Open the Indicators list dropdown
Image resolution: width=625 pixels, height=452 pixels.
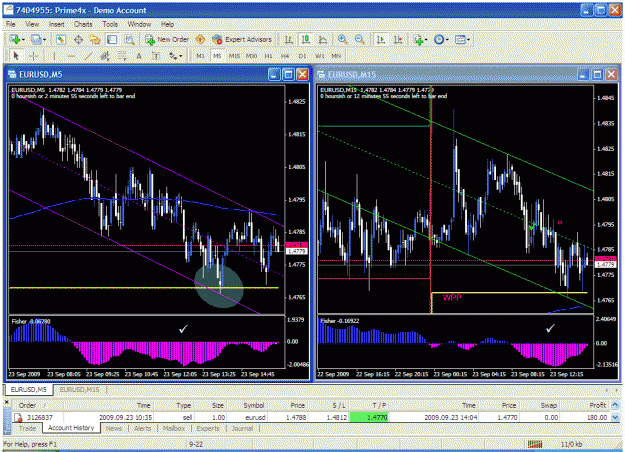tap(420, 39)
